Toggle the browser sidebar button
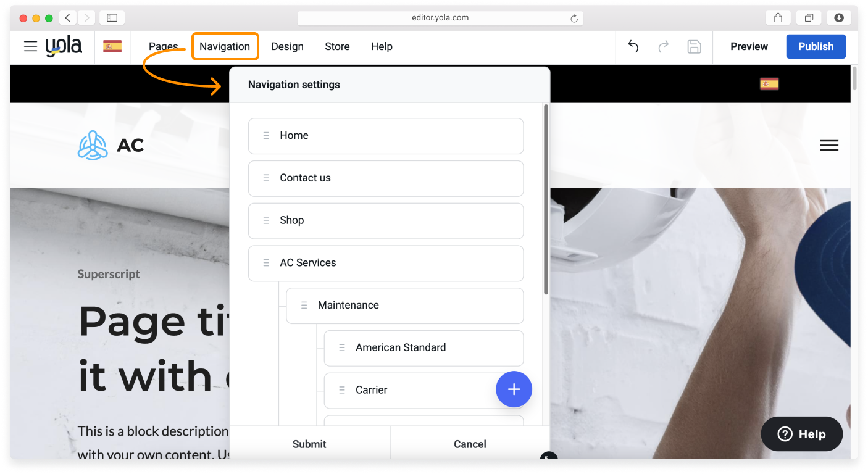This screenshot has height=474, width=868. pyautogui.click(x=112, y=17)
